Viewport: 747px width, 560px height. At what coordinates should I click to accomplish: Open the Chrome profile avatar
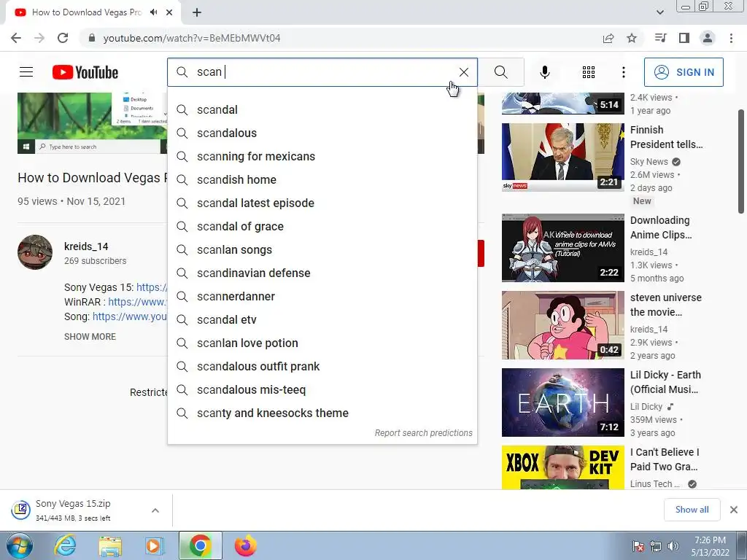pos(708,38)
